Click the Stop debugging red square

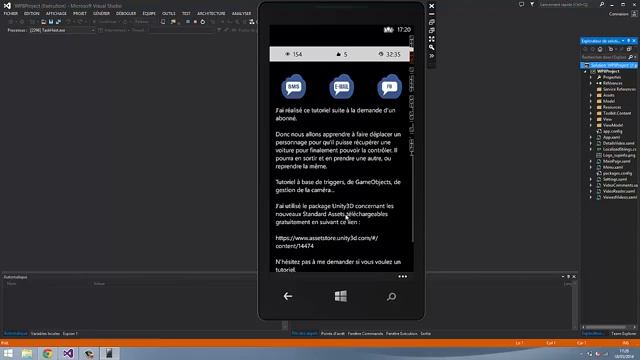[195, 22]
